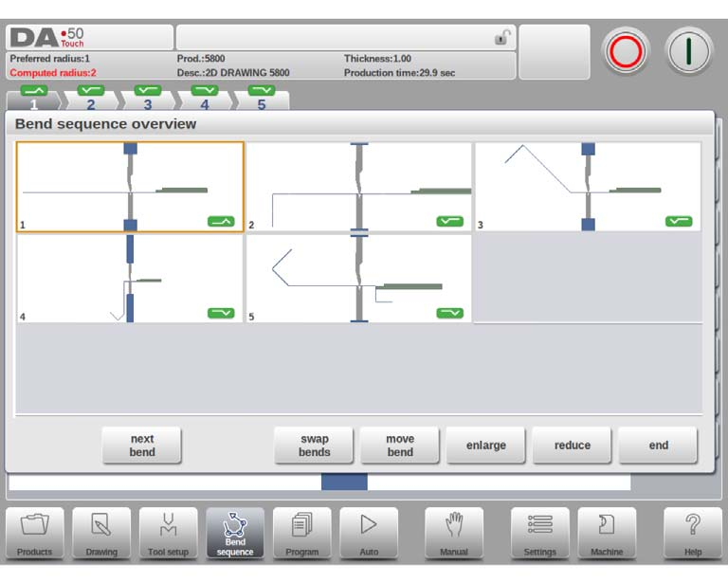The width and height of the screenshot is (728, 583).
Task: Click Desc.:2D DRAWING 5800 text
Action: [233, 73]
